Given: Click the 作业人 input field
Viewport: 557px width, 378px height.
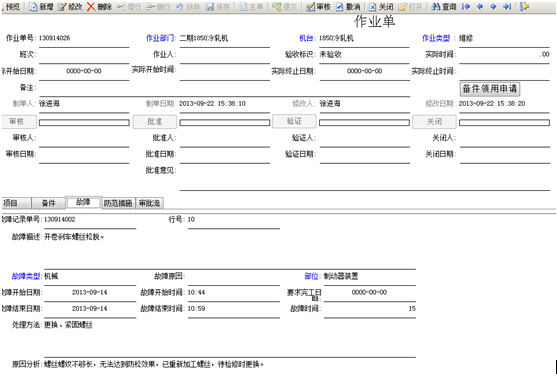Looking at the screenshot, I should click(225, 55).
